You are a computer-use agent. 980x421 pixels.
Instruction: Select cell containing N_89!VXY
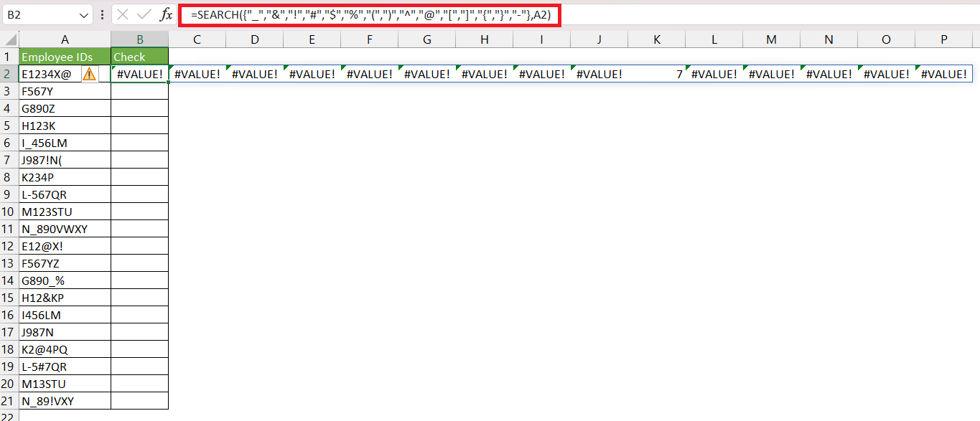[x=65, y=401]
